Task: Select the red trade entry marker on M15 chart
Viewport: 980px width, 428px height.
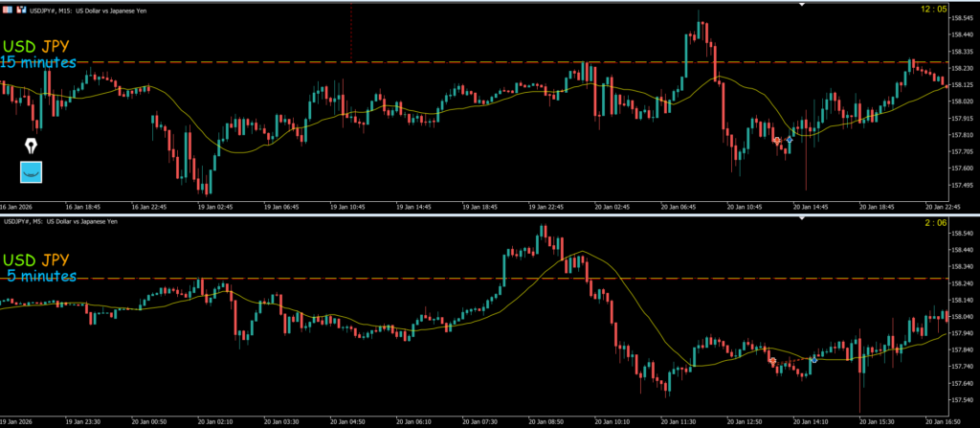Action: (x=777, y=141)
